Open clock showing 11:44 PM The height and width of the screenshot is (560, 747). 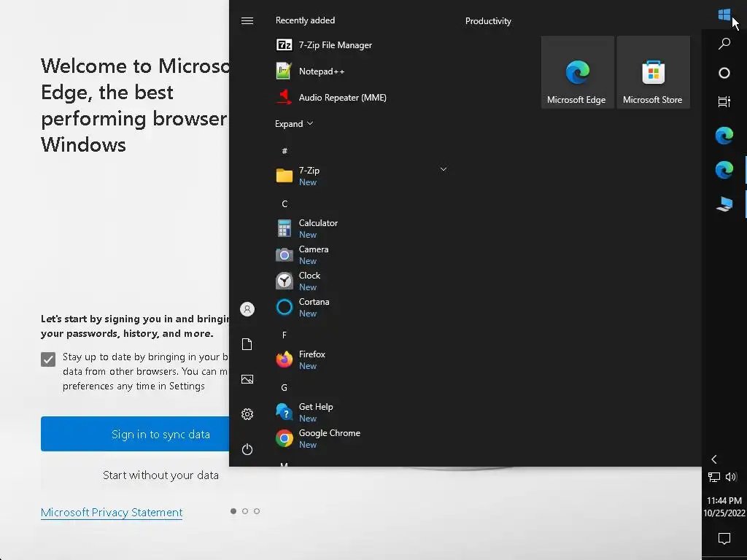[724, 507]
